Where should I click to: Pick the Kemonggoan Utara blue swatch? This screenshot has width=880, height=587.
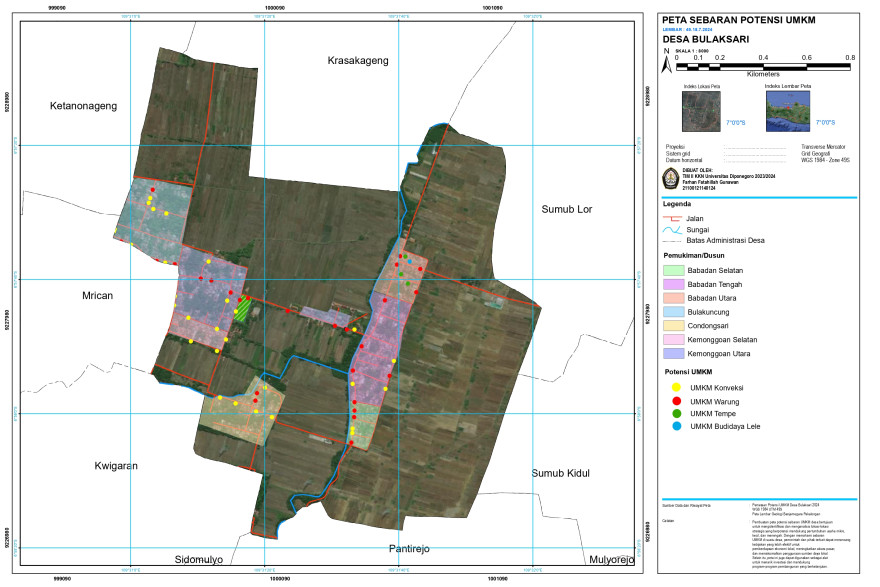[676, 353]
